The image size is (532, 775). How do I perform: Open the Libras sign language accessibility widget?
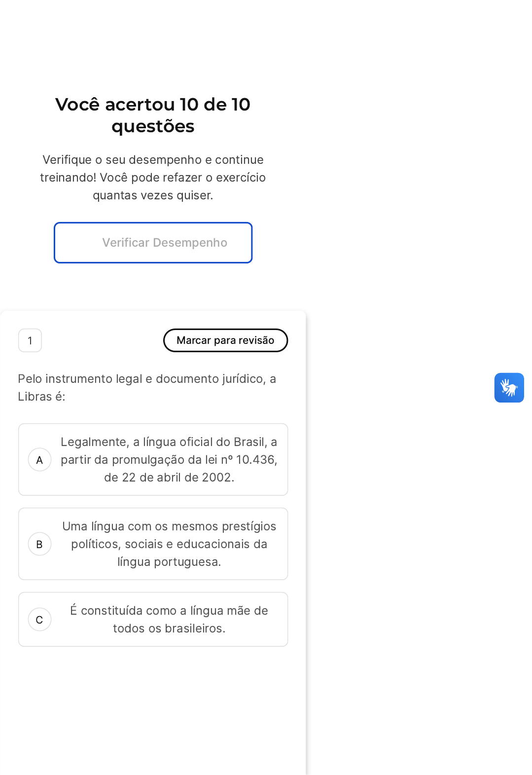pos(509,388)
